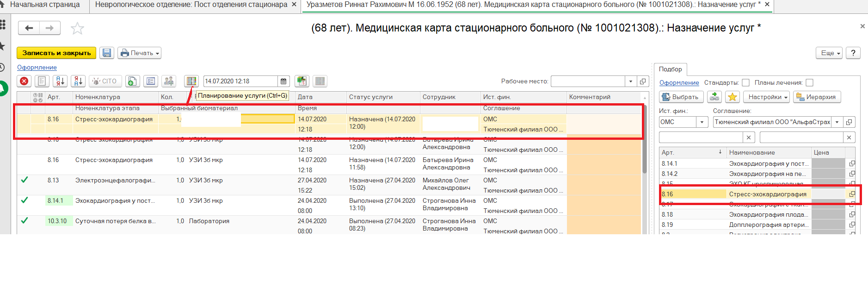Viewport: 868px width, 300px height.
Task: Expand the Печать dropdown menu
Action: coord(139,53)
